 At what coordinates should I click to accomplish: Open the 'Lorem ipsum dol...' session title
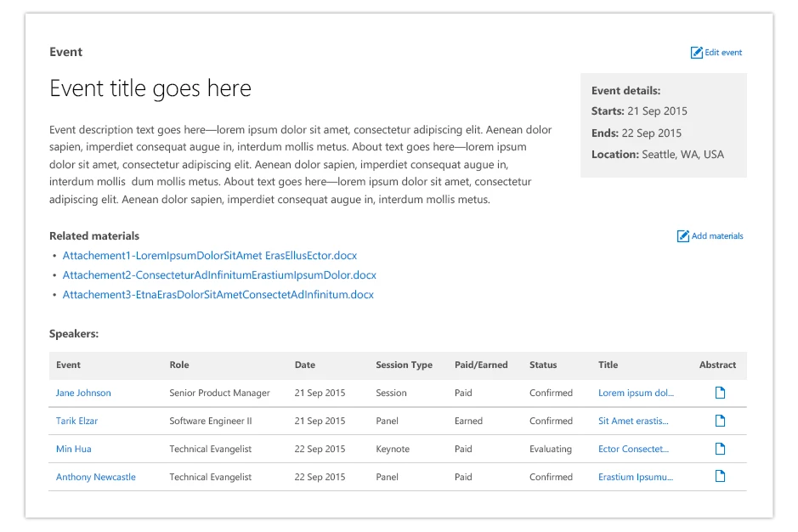point(636,393)
